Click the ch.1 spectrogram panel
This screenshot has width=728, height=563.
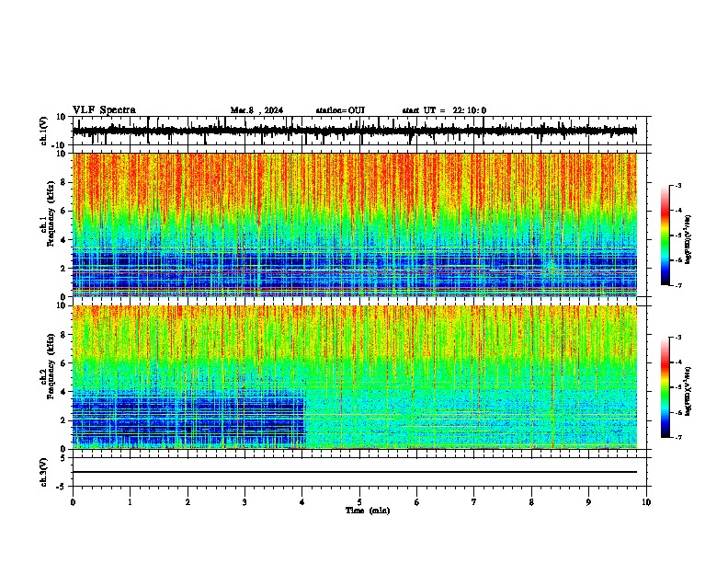pos(355,224)
